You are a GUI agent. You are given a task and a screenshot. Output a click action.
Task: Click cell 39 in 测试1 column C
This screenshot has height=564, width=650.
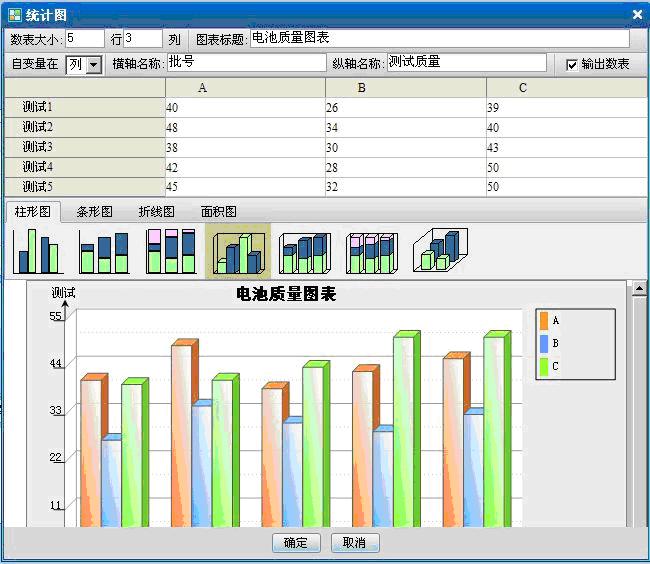pyautogui.click(x=566, y=108)
